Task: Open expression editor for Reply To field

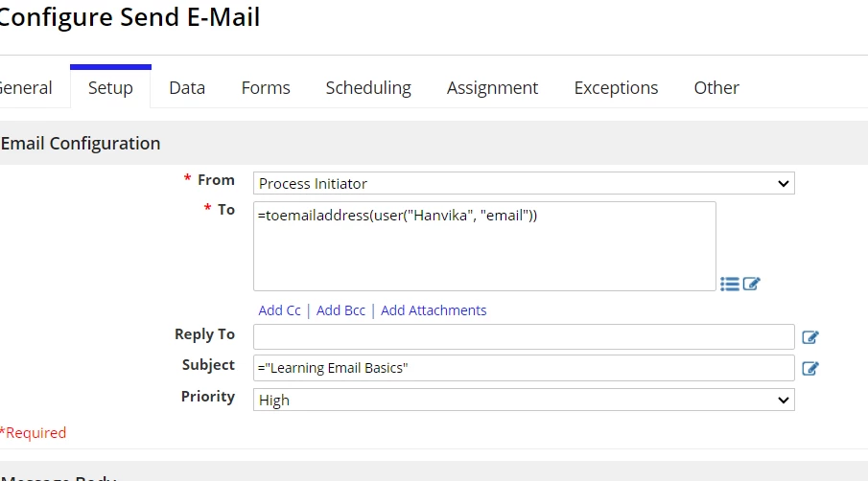Action: tap(810, 337)
